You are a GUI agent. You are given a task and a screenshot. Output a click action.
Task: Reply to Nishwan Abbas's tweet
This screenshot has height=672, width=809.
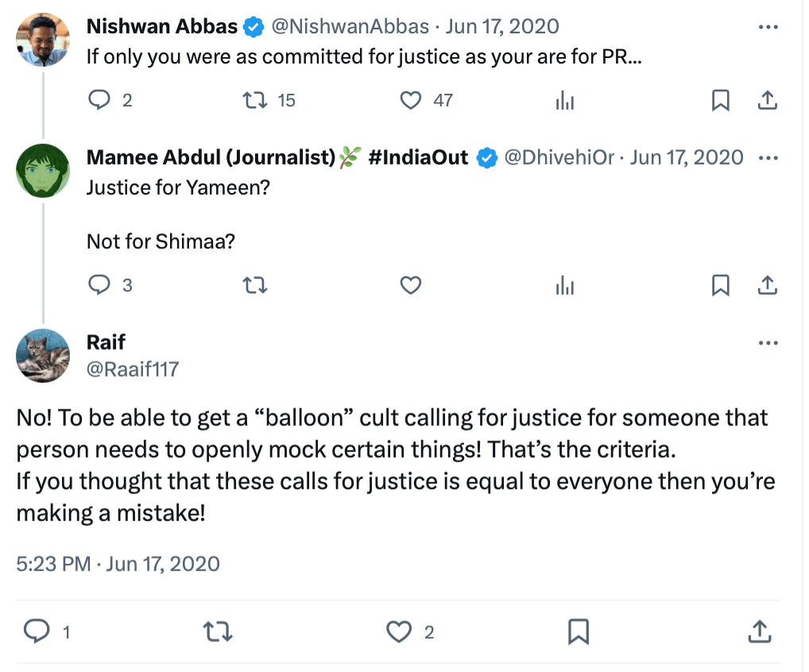(99, 100)
